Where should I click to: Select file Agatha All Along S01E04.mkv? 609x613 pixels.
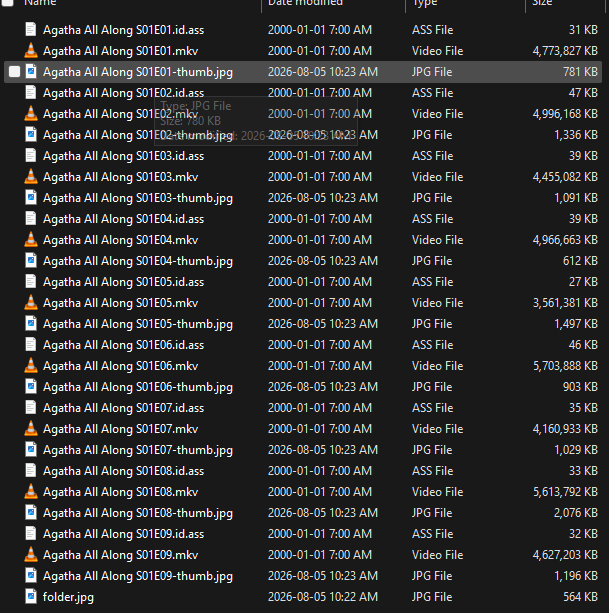pyautogui.click(x=120, y=240)
